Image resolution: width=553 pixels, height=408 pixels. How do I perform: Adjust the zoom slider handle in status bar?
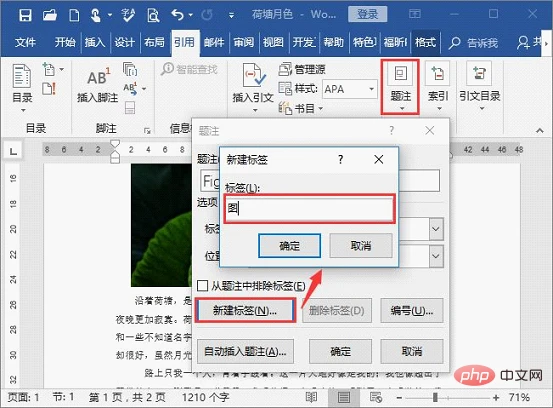point(435,398)
